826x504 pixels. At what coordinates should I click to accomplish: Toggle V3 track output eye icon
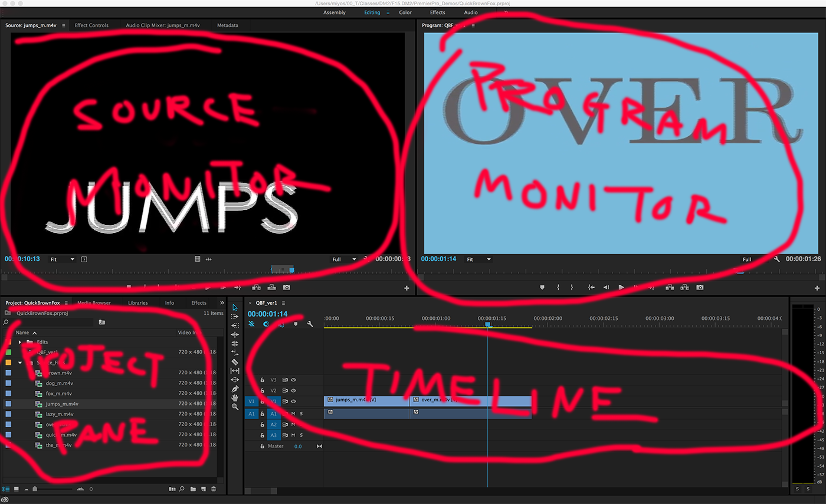293,380
